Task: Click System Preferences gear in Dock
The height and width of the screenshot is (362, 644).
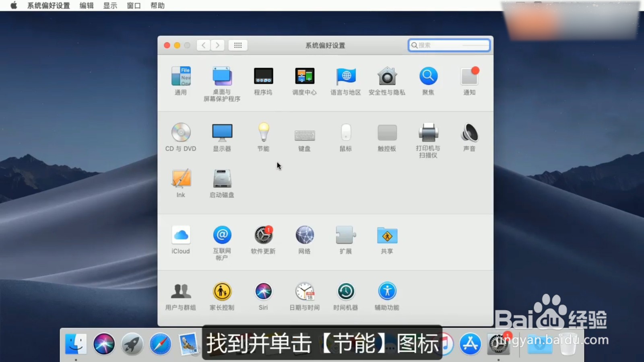Action: (x=498, y=344)
